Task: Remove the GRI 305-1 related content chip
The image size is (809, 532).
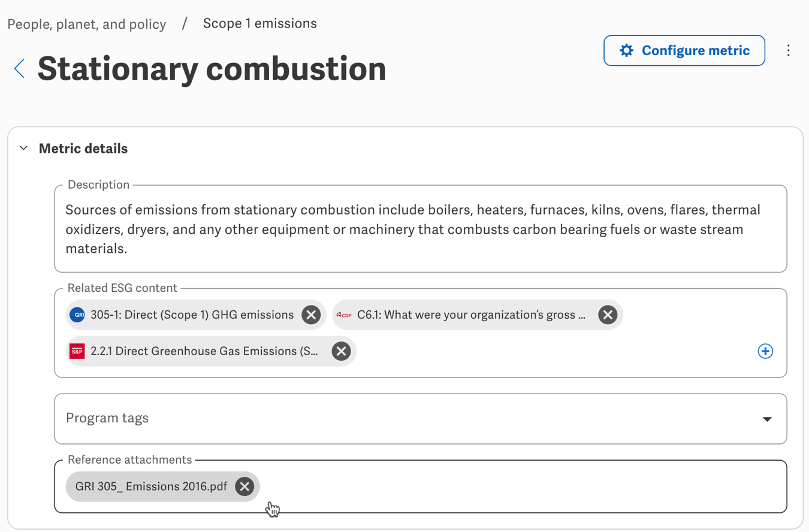Action: tap(311, 315)
